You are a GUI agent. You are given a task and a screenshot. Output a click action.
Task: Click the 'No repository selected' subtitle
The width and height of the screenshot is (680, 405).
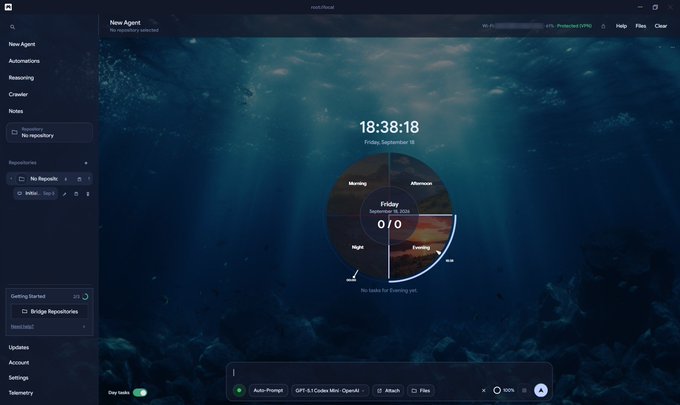click(134, 30)
